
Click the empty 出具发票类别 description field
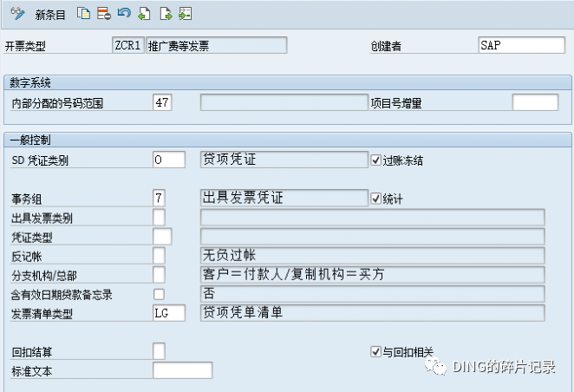(x=373, y=218)
